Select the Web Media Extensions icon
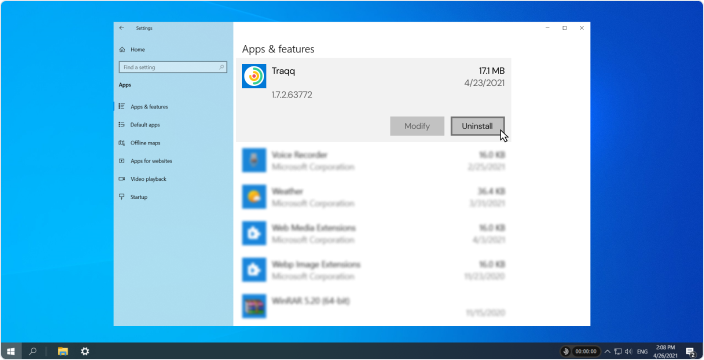The width and height of the screenshot is (704, 360). click(254, 233)
